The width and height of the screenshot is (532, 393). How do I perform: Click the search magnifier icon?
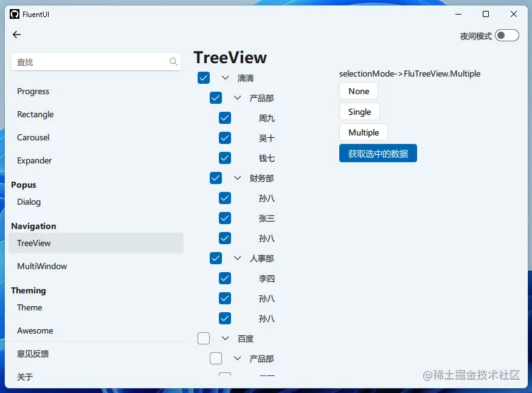pyautogui.click(x=173, y=61)
